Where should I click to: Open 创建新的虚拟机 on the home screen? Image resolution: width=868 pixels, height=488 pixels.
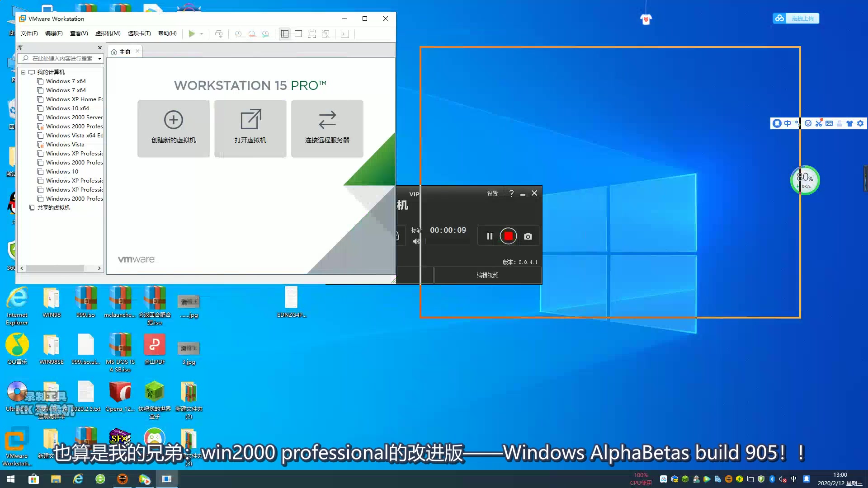173,128
